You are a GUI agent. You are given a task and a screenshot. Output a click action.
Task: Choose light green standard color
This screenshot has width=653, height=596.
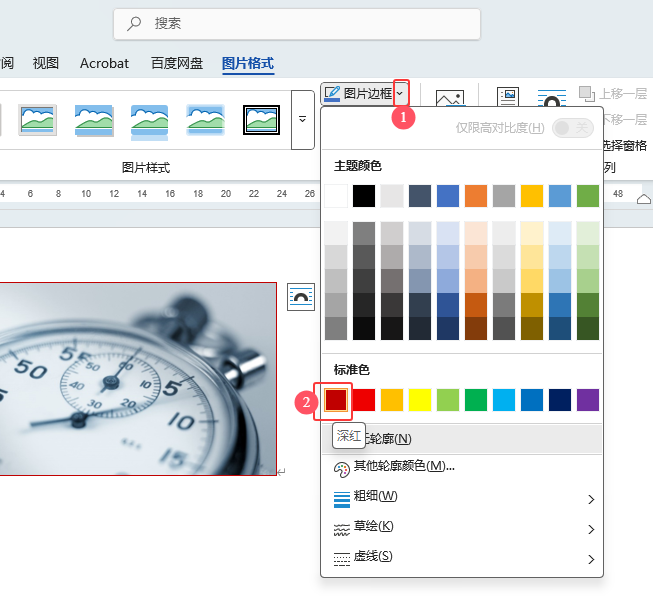click(448, 400)
